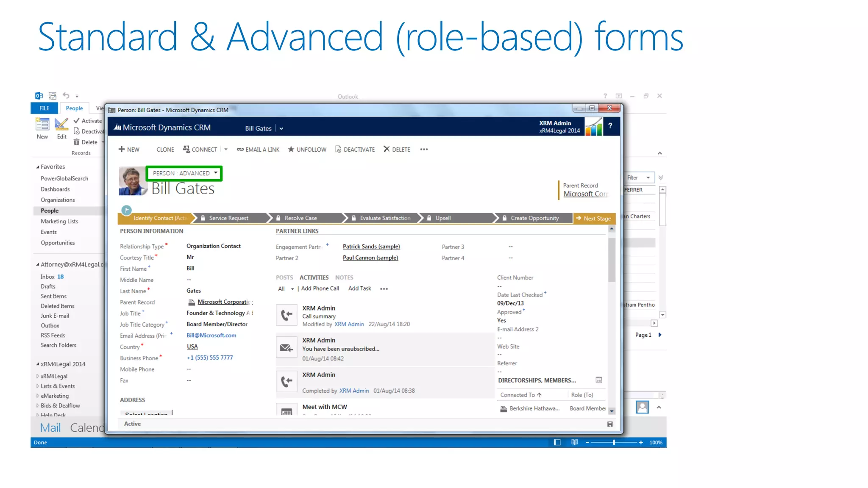Click the save disk icon in status bar

[610, 424]
